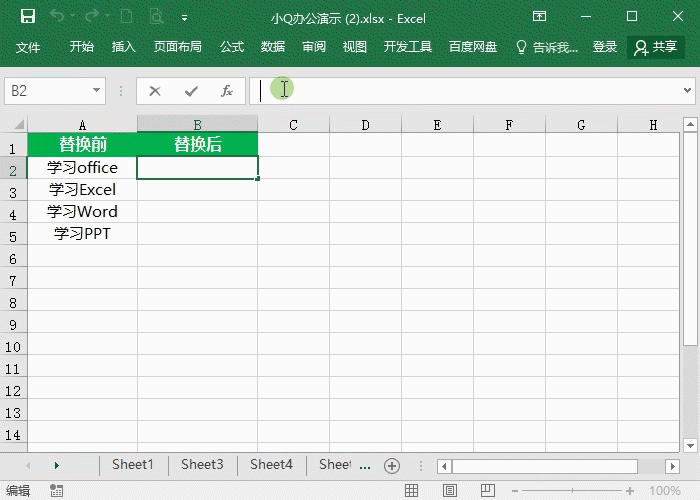Click the Redo arrow icon

pos(92,16)
